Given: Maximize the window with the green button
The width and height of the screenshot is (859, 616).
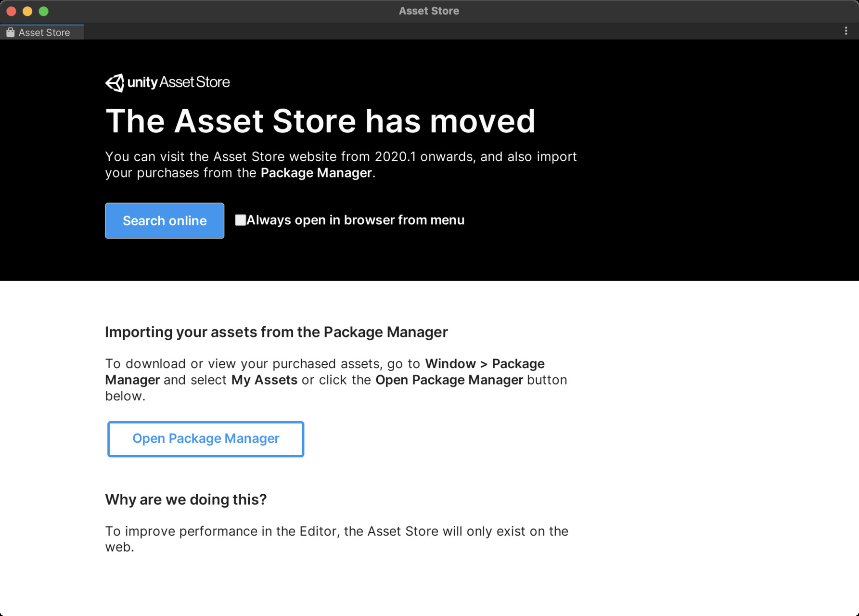Looking at the screenshot, I should [x=44, y=11].
